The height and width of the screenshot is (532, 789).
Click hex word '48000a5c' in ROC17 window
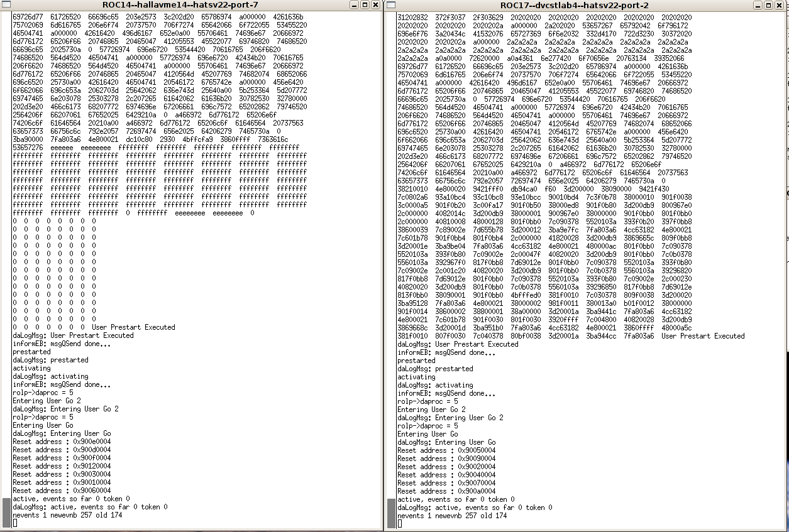[676, 328]
